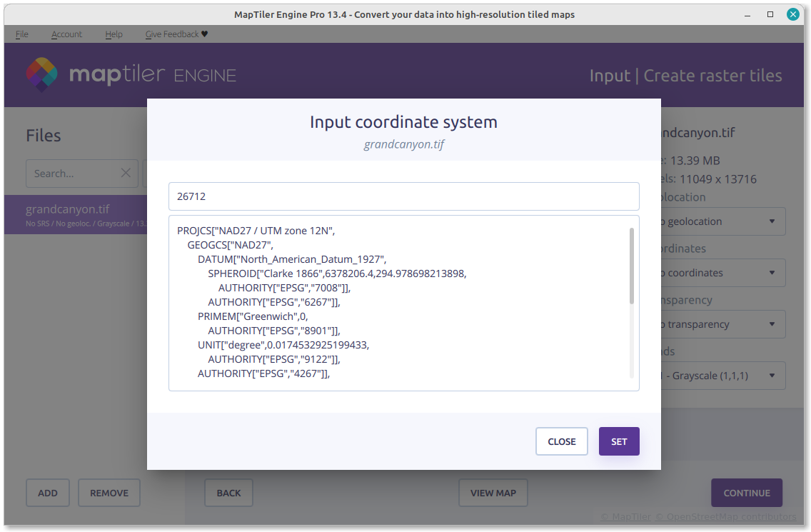Screen dimensions: 811x532
Task: Click the CONTINUE button
Action: click(x=746, y=493)
